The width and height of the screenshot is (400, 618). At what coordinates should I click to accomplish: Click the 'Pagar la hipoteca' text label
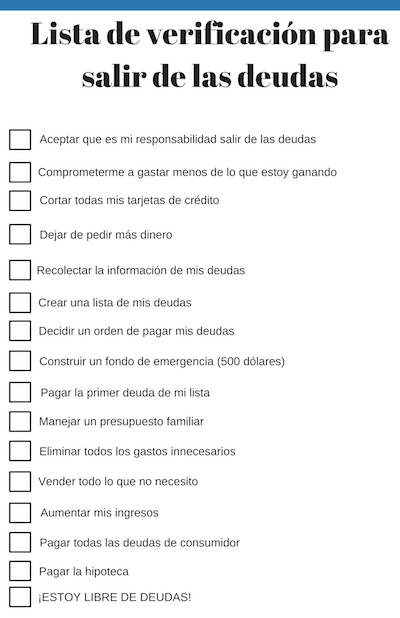(84, 572)
